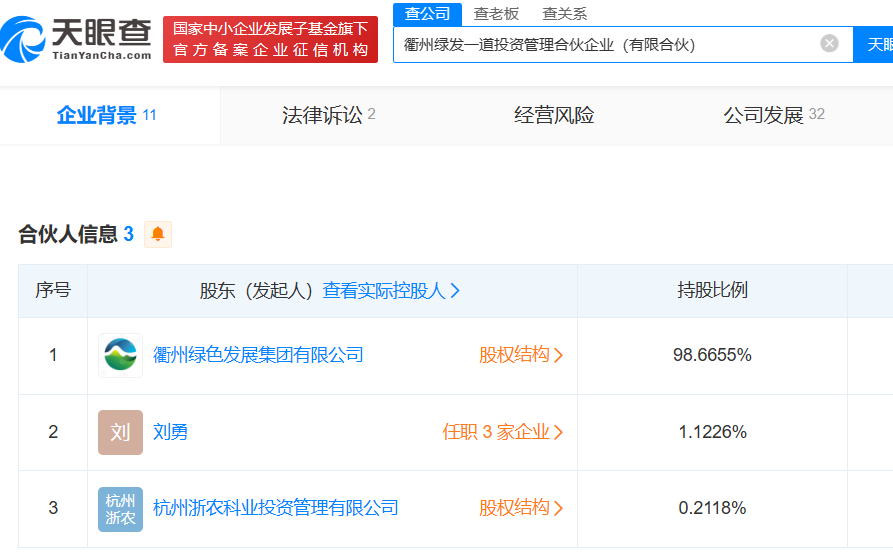The width and height of the screenshot is (893, 552).
Task: Open 查看实际控股人 link
Action: tap(391, 291)
